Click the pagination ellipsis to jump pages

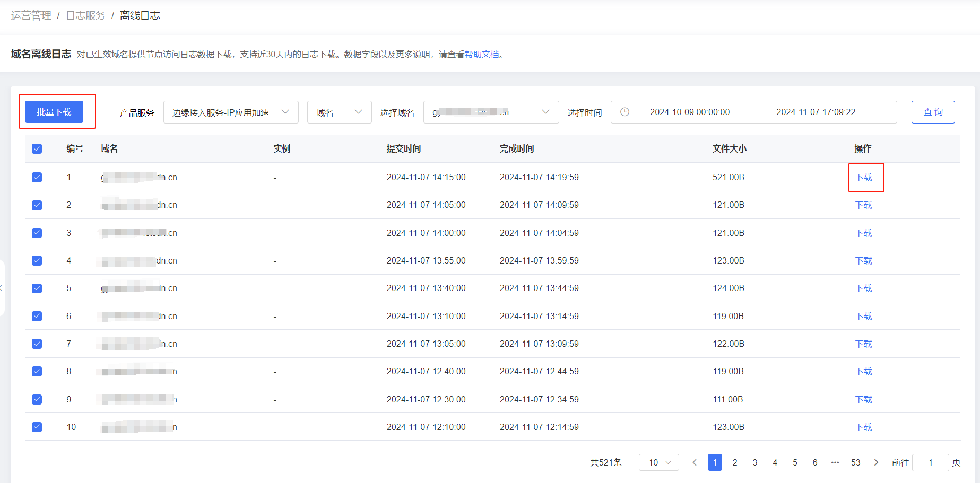pyautogui.click(x=835, y=462)
